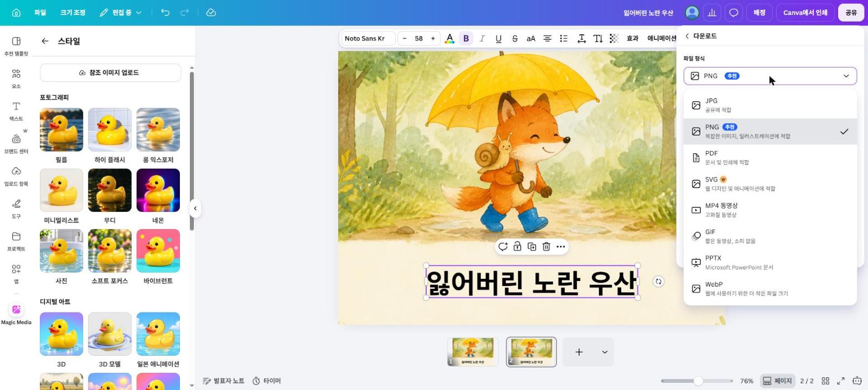This screenshot has height=390, width=868.
Task: Open the analytics chart icon
Action: 712,12
